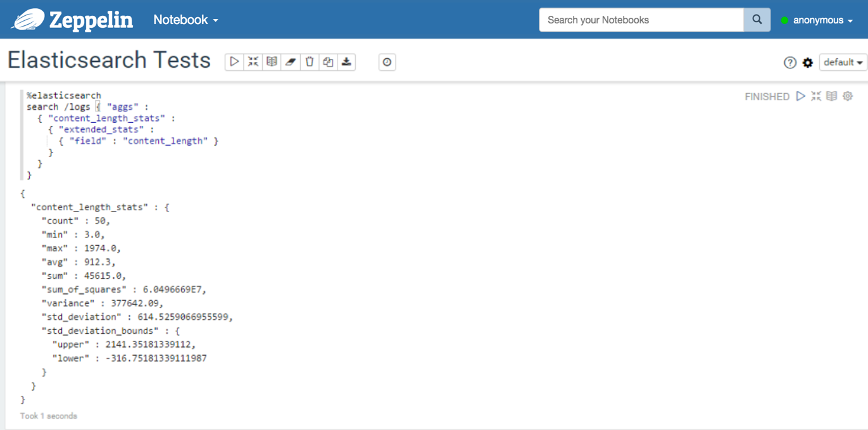Click the Elasticsearch Tests notebook title
This screenshot has height=430, width=868.
click(x=109, y=61)
